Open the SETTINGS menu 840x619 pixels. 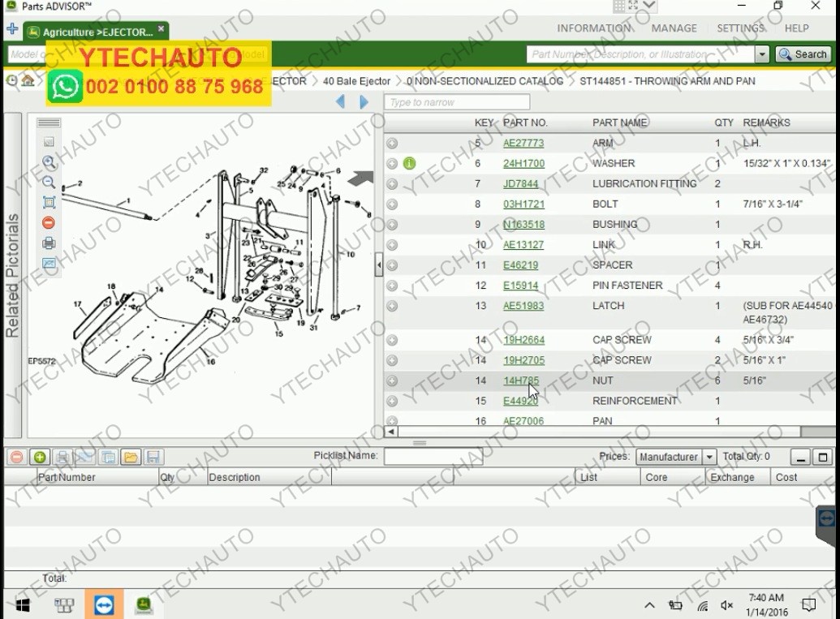740,28
